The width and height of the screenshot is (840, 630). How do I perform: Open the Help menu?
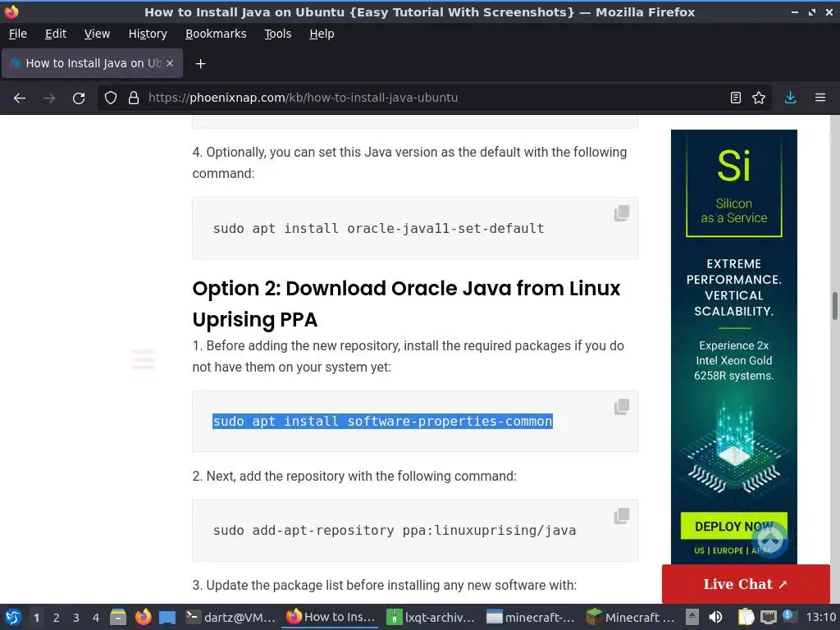click(322, 34)
